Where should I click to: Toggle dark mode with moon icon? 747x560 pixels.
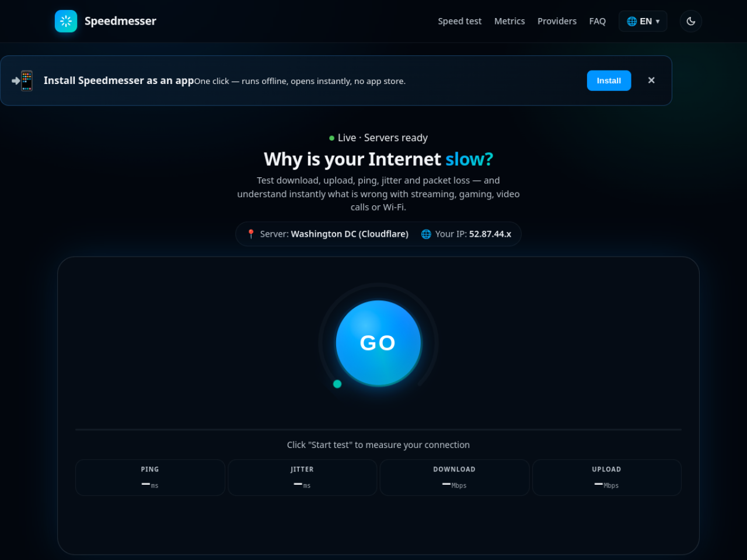[x=690, y=21]
